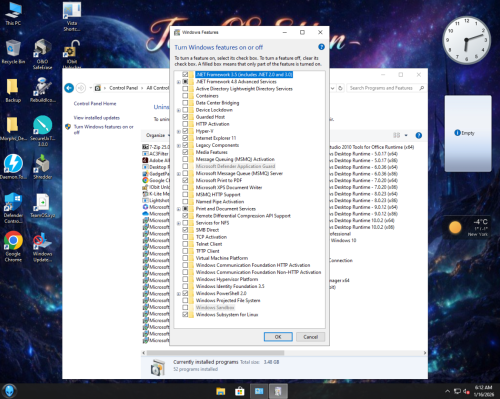Click the view layout icon in Programs and Features
The height and width of the screenshot is (399, 500).
pyautogui.click(x=396, y=135)
